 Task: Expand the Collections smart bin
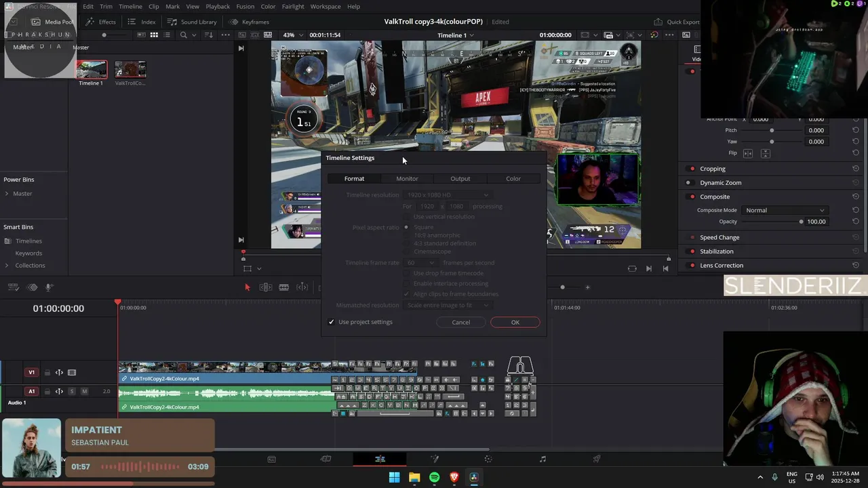tap(7, 266)
